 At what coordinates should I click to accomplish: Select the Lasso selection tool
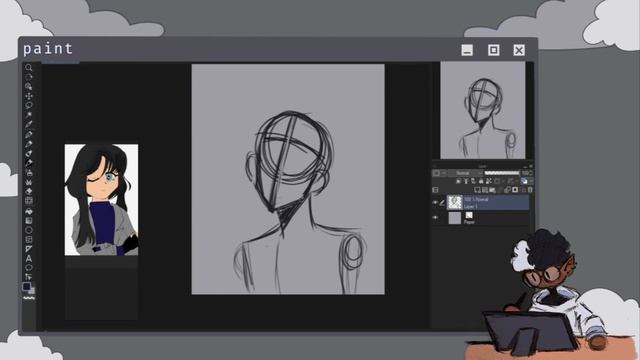click(29, 105)
